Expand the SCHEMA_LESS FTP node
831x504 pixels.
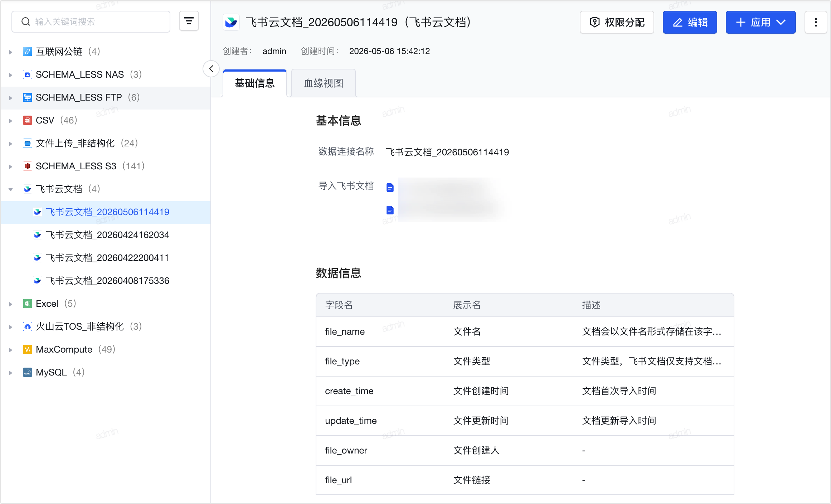click(11, 98)
